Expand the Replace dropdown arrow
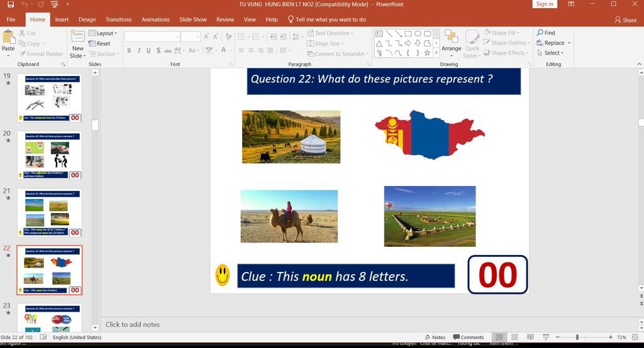644x348 pixels. point(569,43)
